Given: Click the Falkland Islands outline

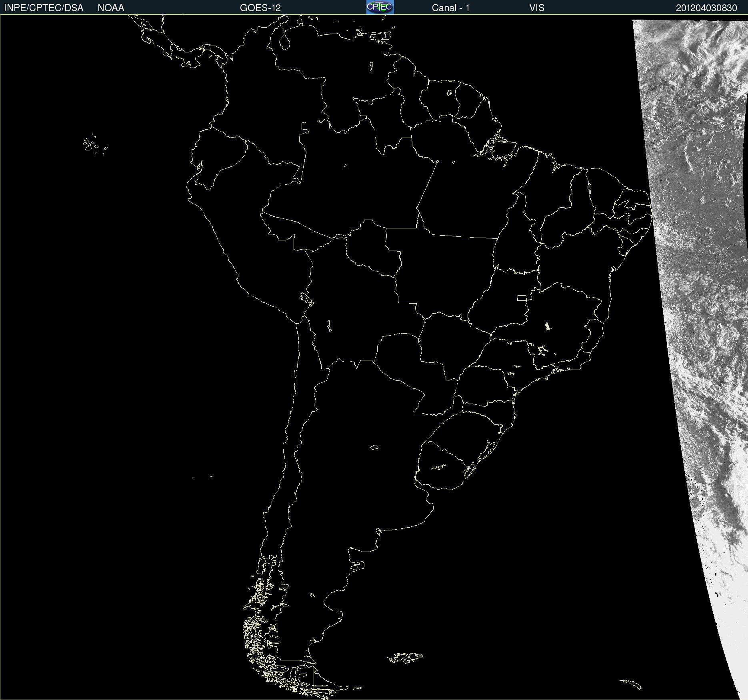Looking at the screenshot, I should (x=405, y=657).
